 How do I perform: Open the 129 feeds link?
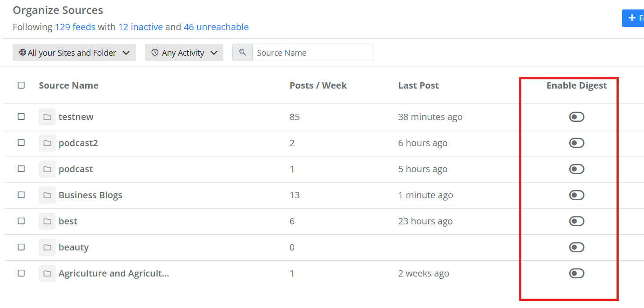coord(75,27)
